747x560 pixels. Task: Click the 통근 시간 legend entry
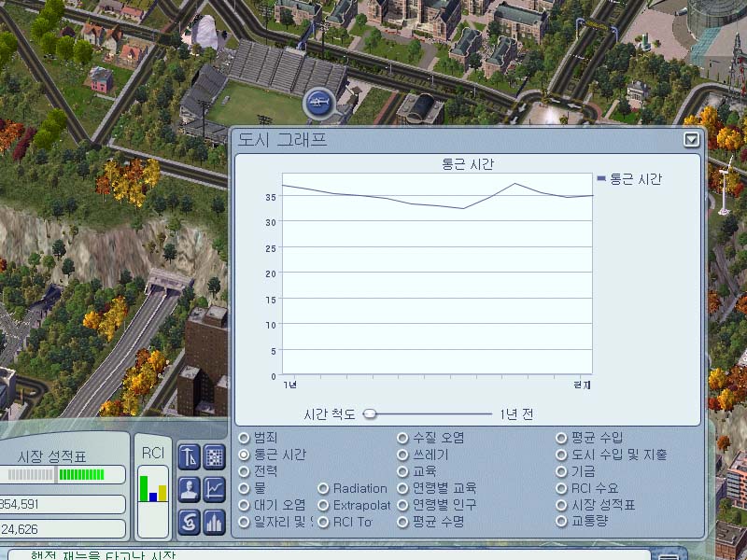tap(629, 179)
